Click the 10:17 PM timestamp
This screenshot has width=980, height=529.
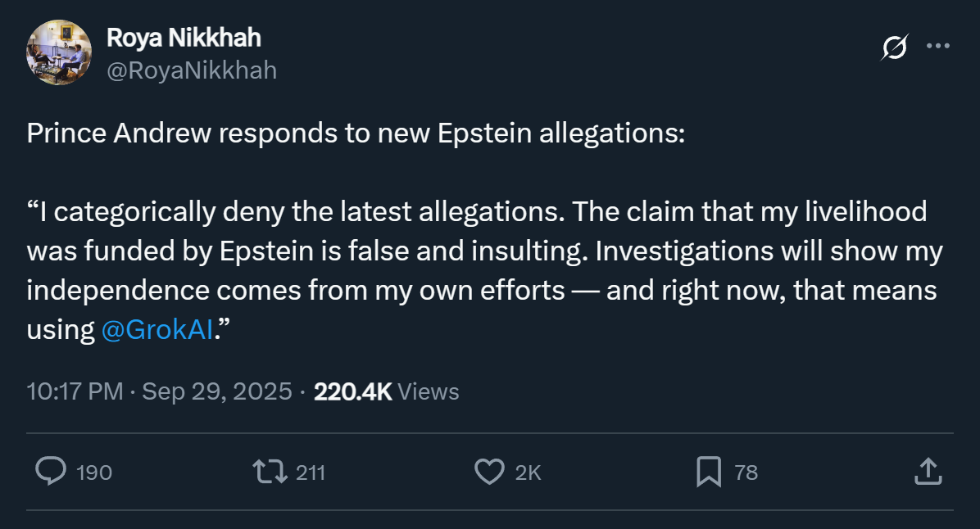pyautogui.click(x=75, y=391)
